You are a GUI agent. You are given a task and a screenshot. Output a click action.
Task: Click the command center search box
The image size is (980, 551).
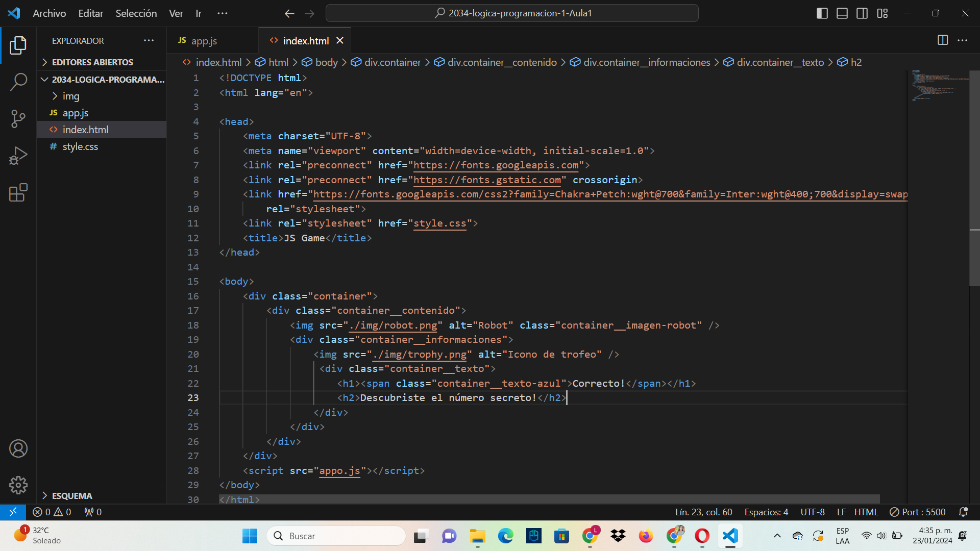coord(512,13)
